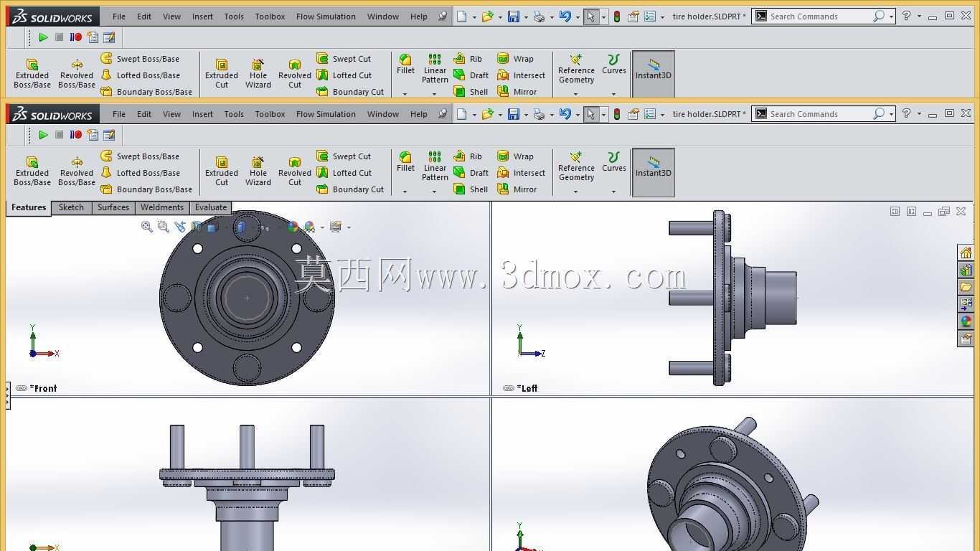Open the Design Library task pane tab
Image resolution: width=980 pixels, height=551 pixels.
pyautogui.click(x=966, y=270)
